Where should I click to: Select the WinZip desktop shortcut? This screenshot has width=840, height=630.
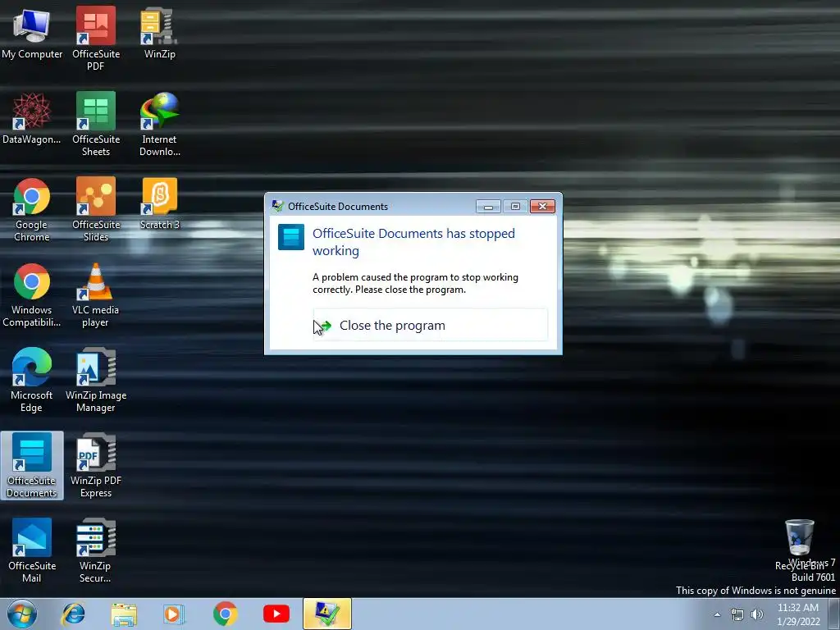(159, 33)
